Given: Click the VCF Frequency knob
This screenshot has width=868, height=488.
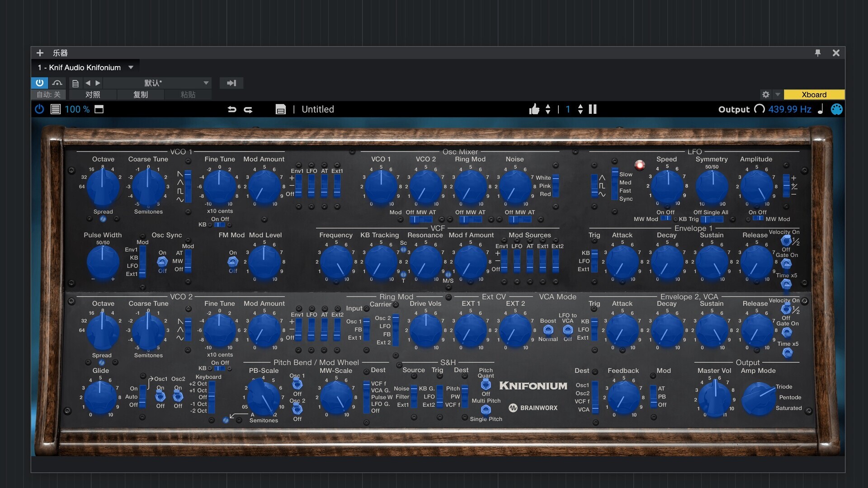Looking at the screenshot, I should tap(336, 262).
